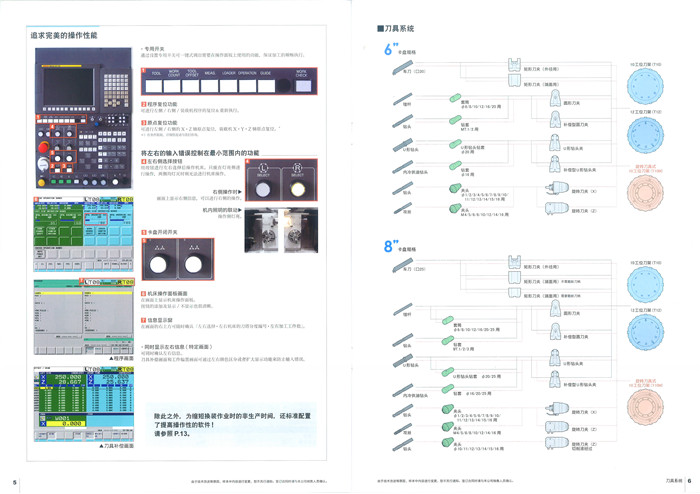Click the LOADER switch in the enlarged panel
700x494 pixels.
[229, 86]
